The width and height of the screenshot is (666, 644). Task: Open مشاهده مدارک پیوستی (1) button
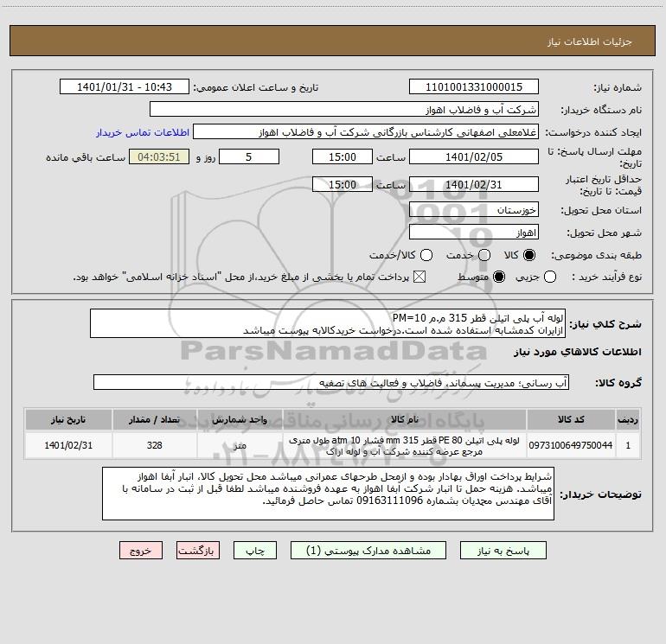point(368,550)
